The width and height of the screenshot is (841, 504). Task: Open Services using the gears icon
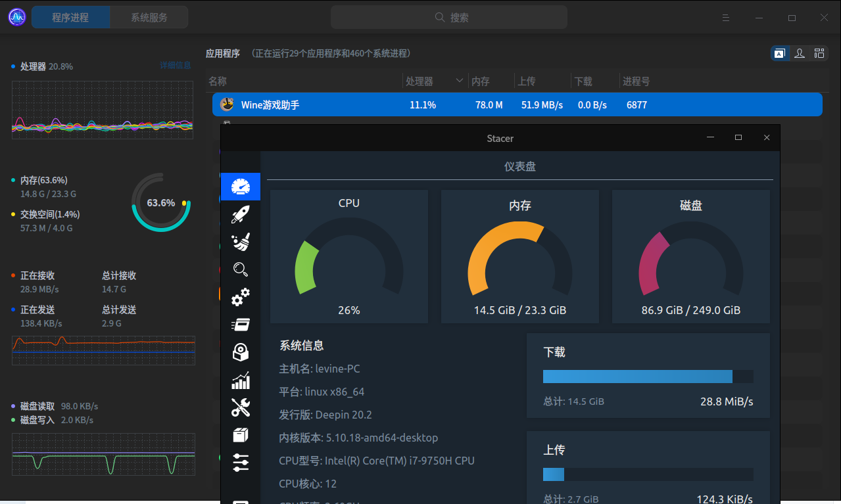click(x=241, y=297)
